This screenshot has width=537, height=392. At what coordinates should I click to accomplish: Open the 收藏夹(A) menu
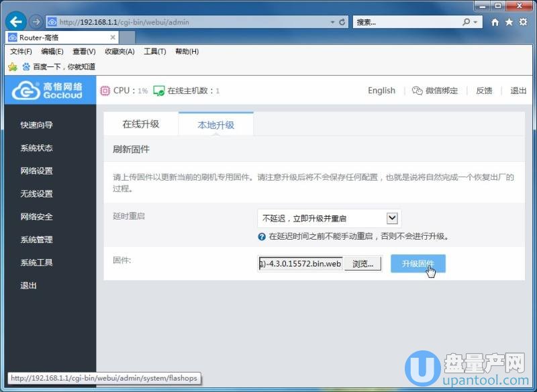point(120,51)
